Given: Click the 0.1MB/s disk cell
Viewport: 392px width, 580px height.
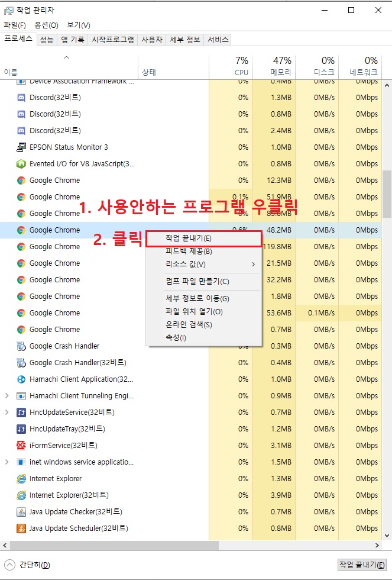Looking at the screenshot, I should (x=317, y=313).
